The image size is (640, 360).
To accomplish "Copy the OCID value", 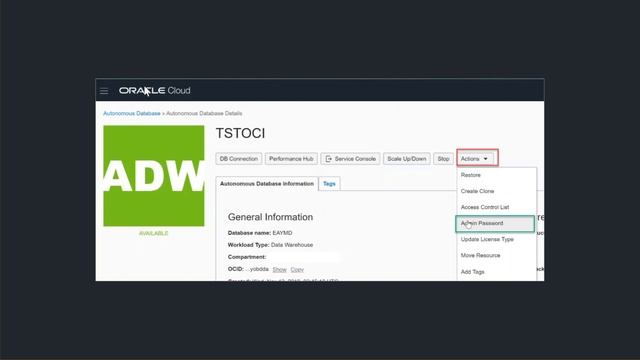I will click(x=297, y=269).
